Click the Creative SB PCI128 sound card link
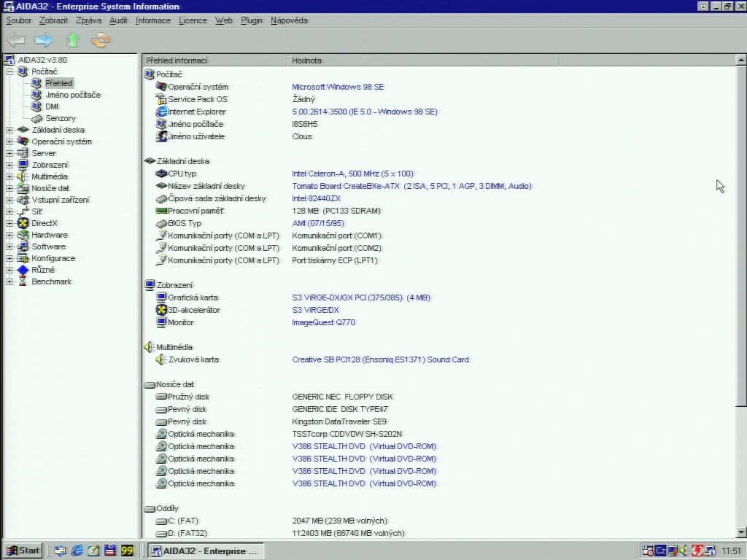 coord(381,359)
